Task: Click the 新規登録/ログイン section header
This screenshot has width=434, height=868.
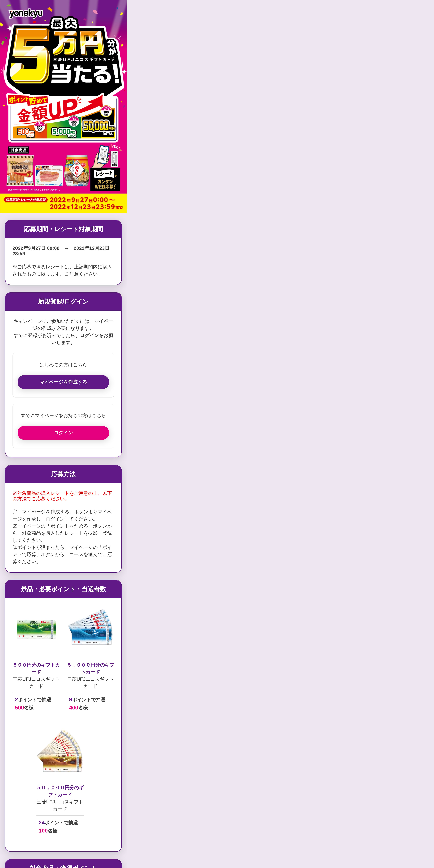Action: point(63,302)
